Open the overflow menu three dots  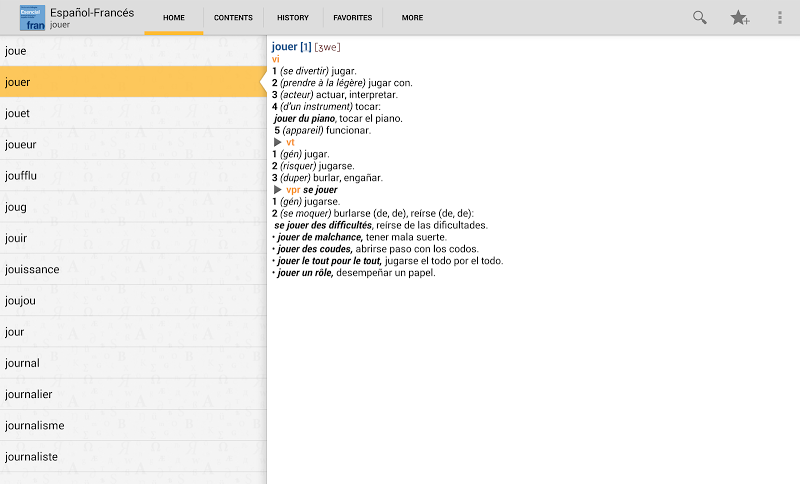click(780, 17)
